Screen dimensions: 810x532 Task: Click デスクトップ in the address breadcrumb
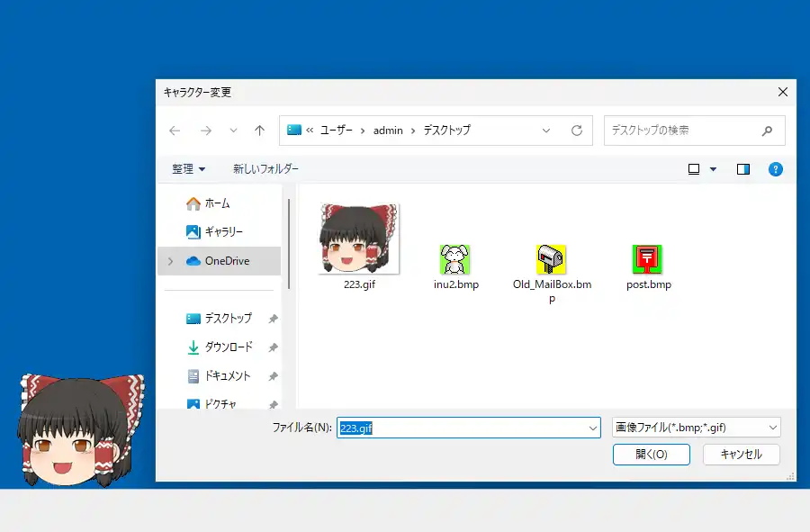[x=446, y=131]
